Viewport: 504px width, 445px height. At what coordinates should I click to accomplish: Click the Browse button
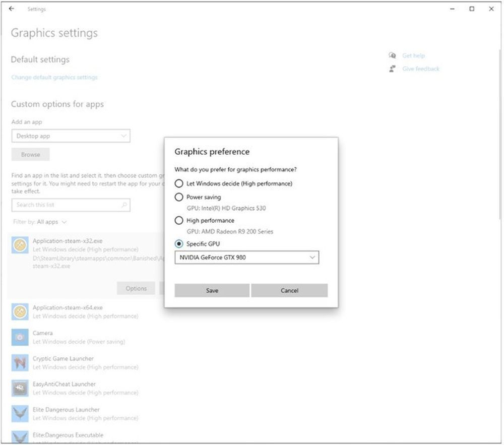pos(31,155)
